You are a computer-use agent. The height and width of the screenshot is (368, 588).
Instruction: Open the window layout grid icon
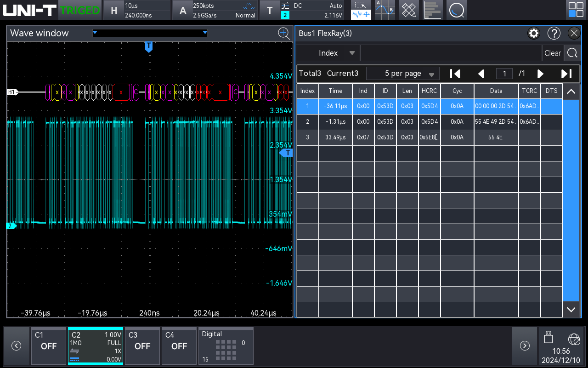click(x=576, y=10)
